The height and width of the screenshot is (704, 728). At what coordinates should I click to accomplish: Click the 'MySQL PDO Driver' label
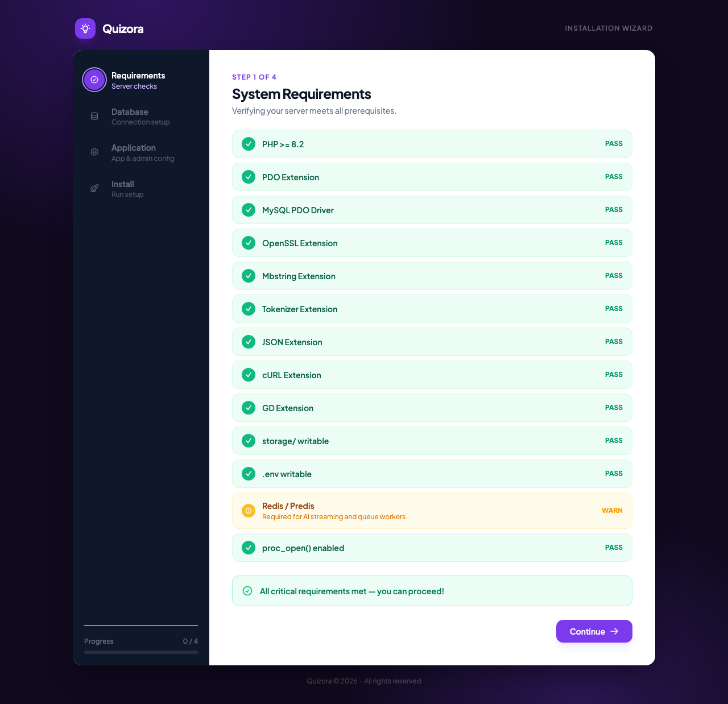297,210
